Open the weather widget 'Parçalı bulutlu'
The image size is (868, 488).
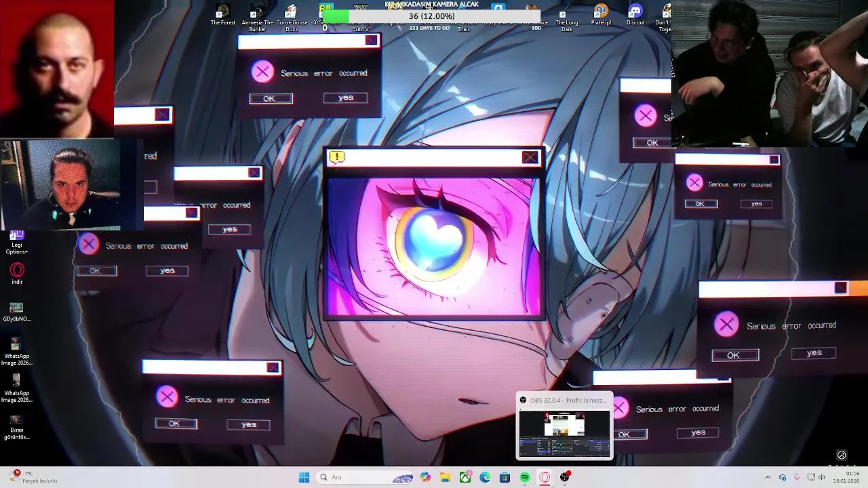click(34, 477)
